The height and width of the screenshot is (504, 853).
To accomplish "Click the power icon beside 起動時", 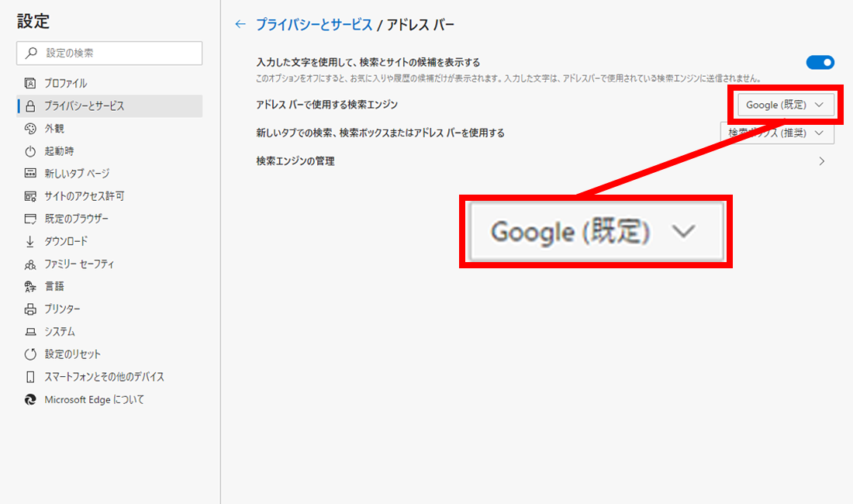I will tap(30, 151).
